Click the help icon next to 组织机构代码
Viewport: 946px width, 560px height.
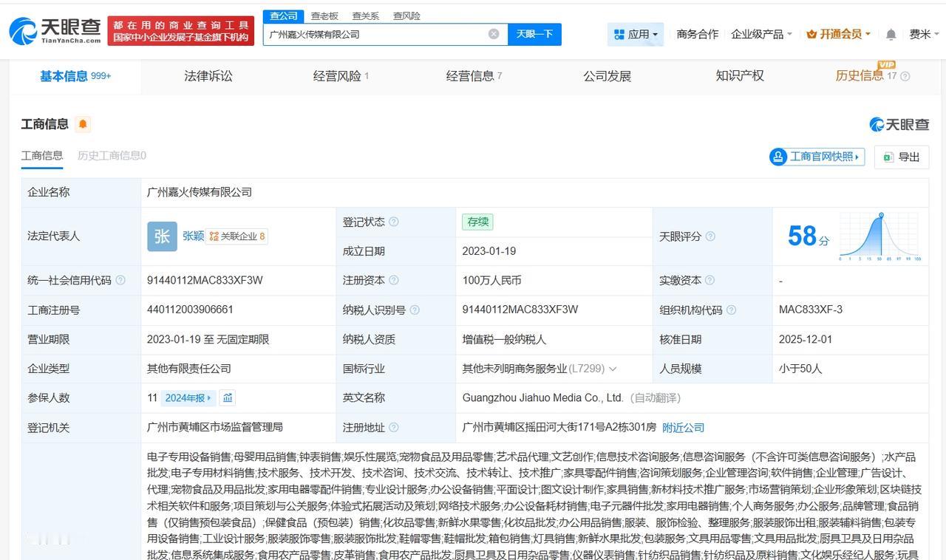click(731, 310)
